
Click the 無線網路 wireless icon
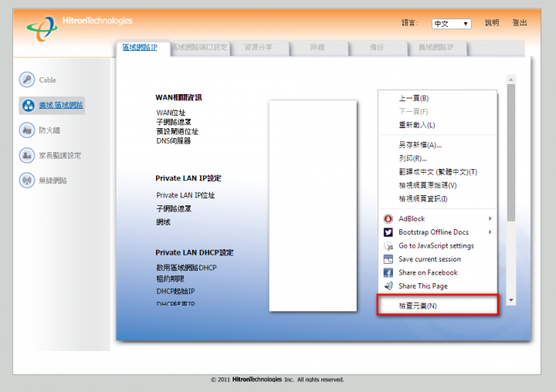tap(27, 181)
